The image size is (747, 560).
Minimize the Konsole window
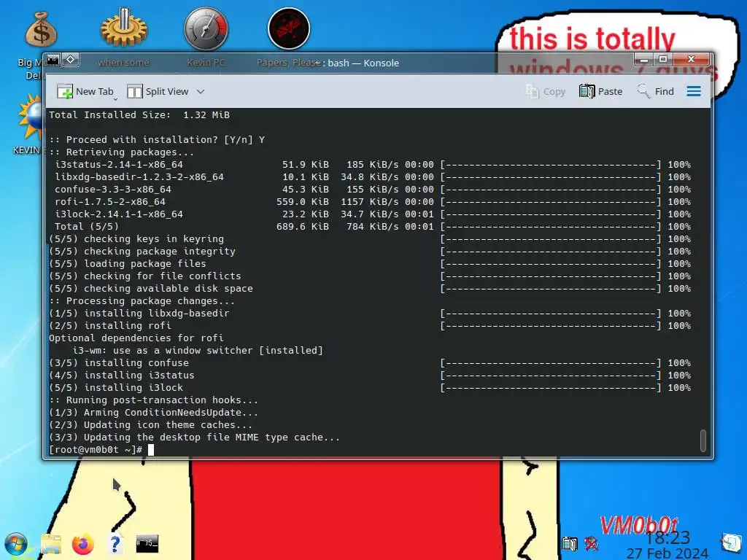[x=644, y=60]
